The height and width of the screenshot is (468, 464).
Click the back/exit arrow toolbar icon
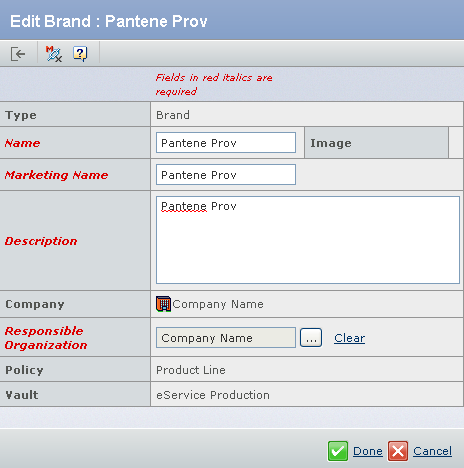coord(18,54)
